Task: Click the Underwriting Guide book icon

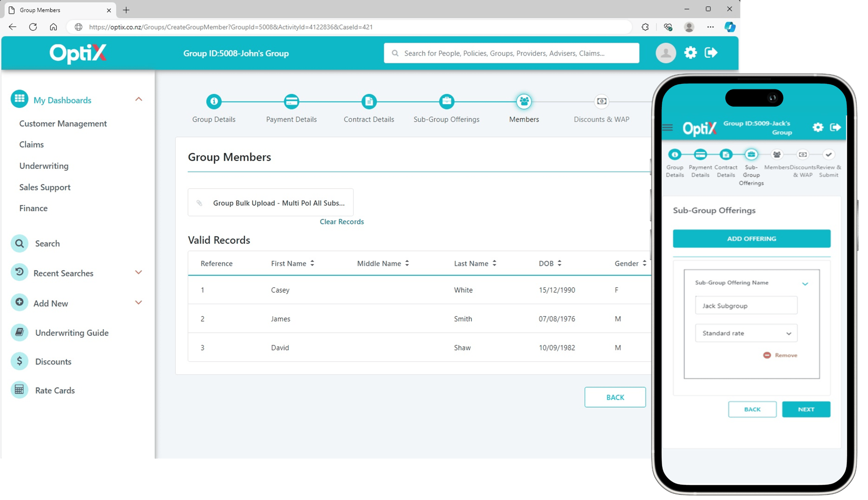Action: (x=20, y=332)
